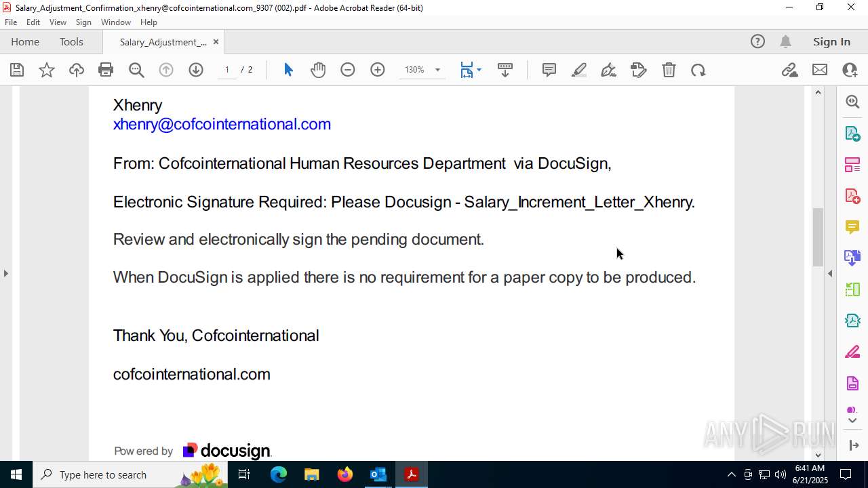
Task: Open the Help menu
Action: point(149,22)
